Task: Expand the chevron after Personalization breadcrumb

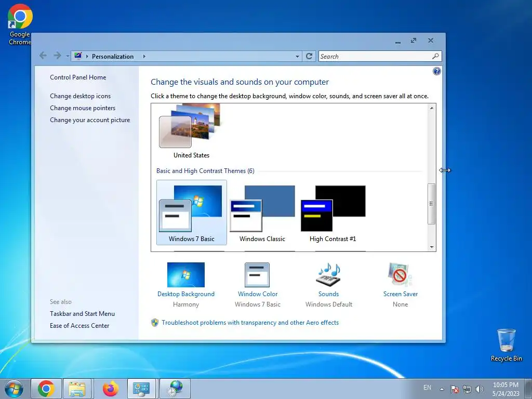Action: coord(144,56)
